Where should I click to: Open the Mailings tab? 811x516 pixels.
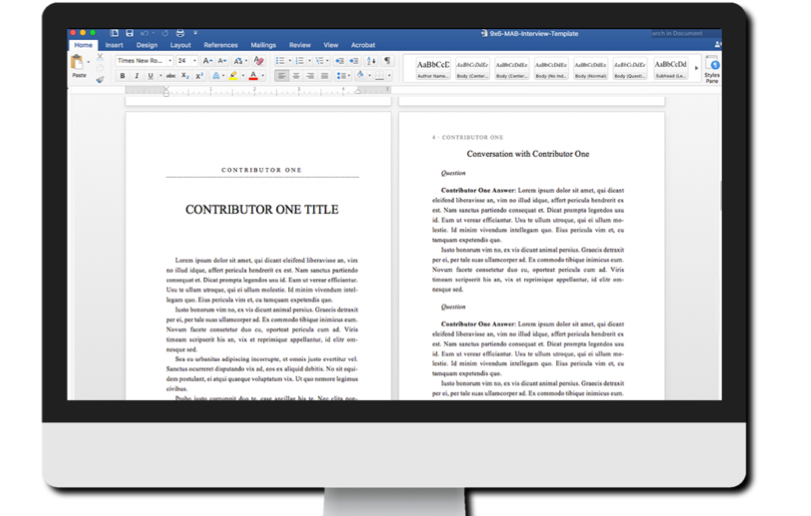click(x=263, y=45)
